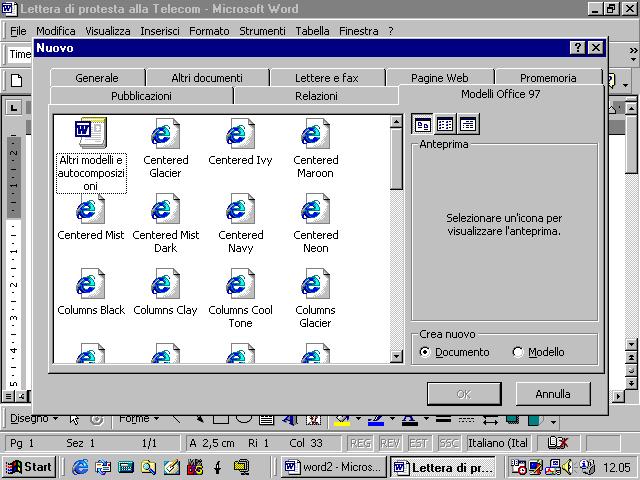This screenshot has width=640, height=480.
Task: Click the OK button
Action: [x=464, y=394]
